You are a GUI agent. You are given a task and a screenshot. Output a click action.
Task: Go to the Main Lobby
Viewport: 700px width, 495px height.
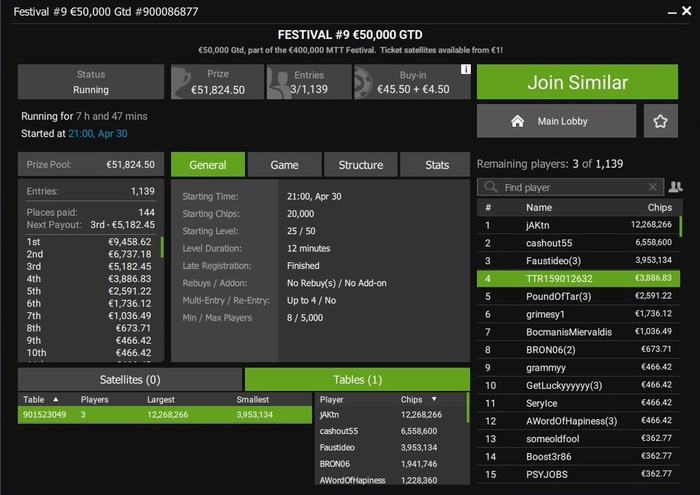[556, 121]
